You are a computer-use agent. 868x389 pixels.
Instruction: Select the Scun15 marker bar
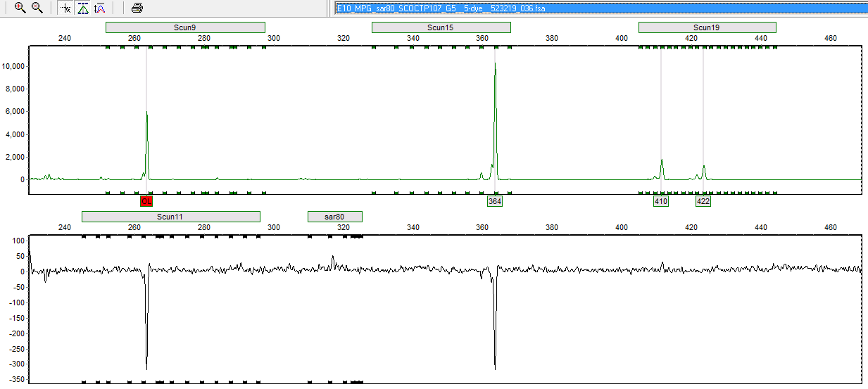point(441,27)
